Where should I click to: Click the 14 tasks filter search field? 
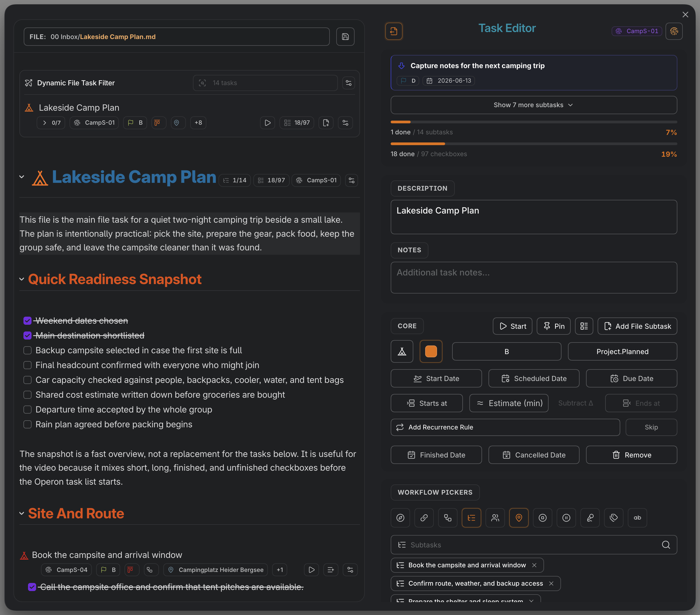[265, 83]
